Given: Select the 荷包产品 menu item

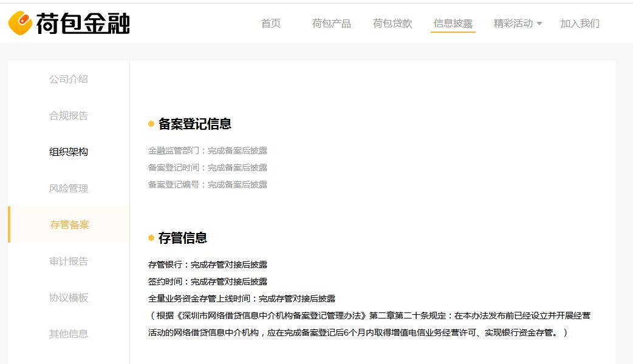Looking at the screenshot, I should [x=331, y=23].
